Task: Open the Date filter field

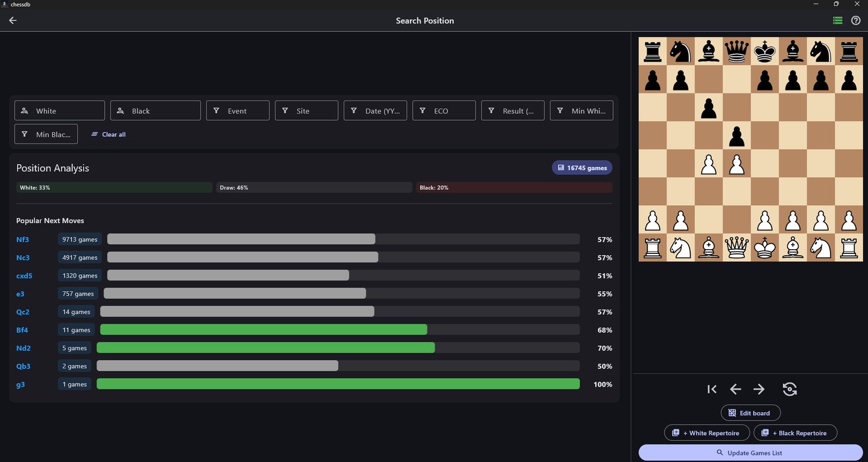Action: (375, 111)
